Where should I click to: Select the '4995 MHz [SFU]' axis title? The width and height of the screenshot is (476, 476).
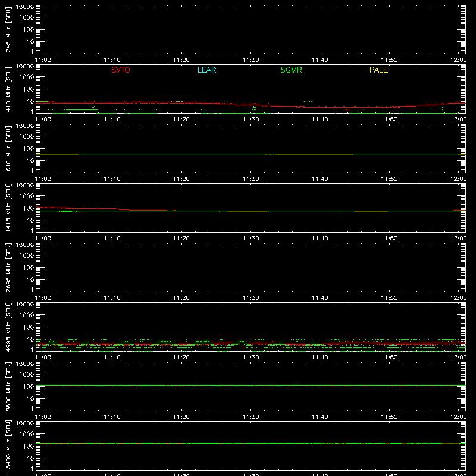tap(8, 327)
